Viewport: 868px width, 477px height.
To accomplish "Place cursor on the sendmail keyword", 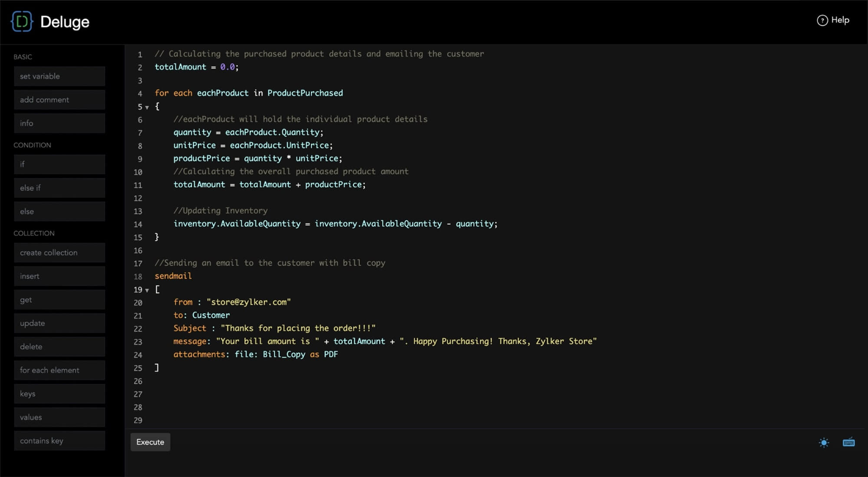I will (x=173, y=276).
